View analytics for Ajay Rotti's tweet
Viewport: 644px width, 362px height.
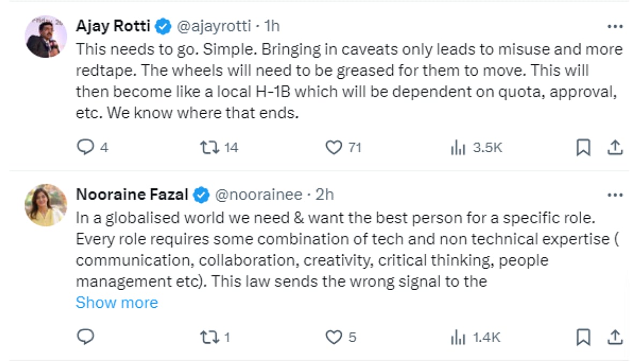click(458, 147)
